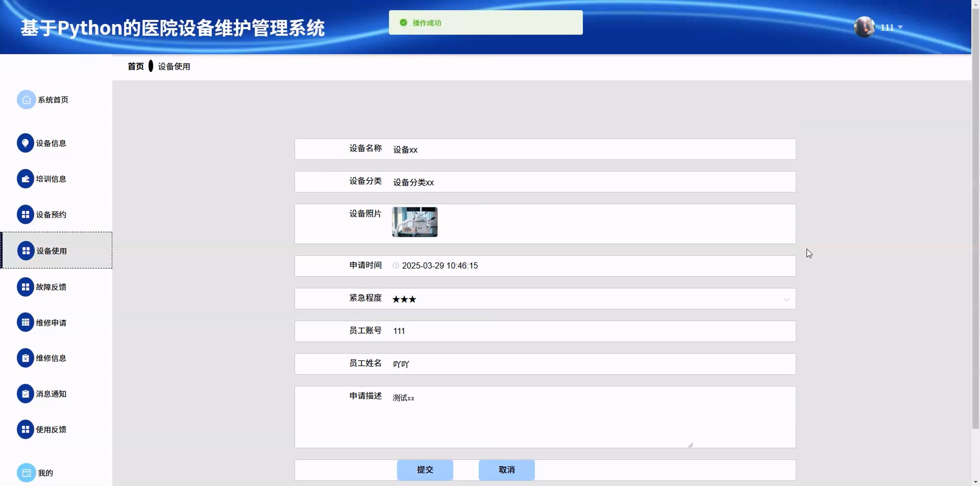Open 设备信息 via its lightbulb icon
Screen dimensions: 980x486
[25, 143]
